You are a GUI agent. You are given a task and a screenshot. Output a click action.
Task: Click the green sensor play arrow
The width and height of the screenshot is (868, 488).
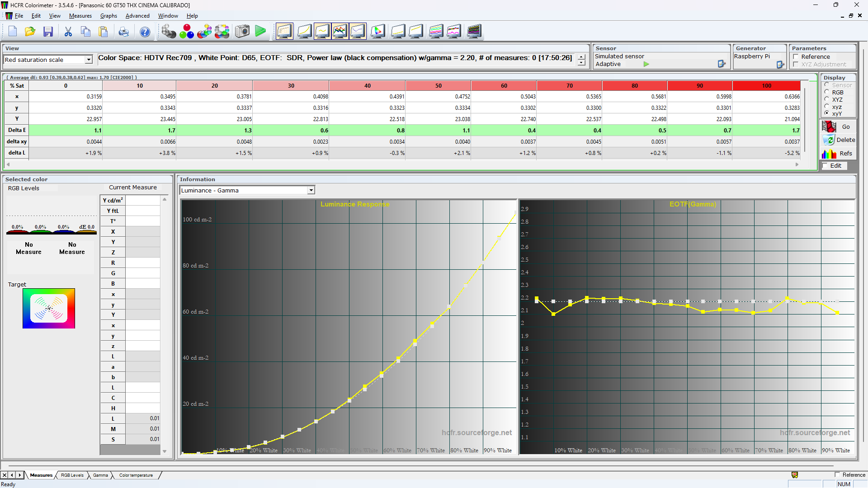[x=646, y=64]
